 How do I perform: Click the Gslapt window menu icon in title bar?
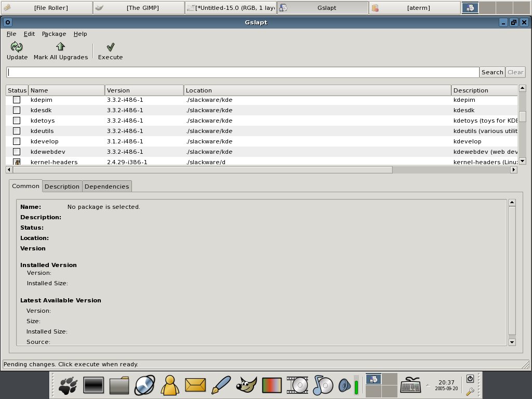coord(7,22)
